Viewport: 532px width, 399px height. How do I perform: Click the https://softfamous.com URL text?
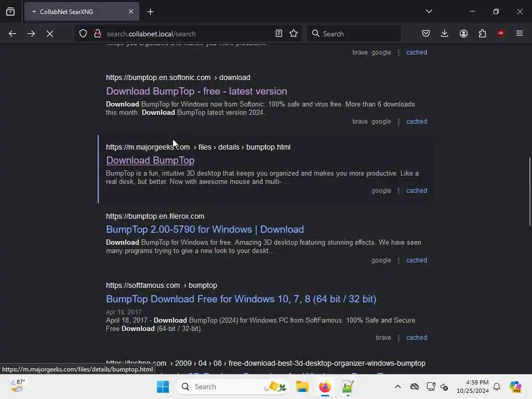[143, 285]
